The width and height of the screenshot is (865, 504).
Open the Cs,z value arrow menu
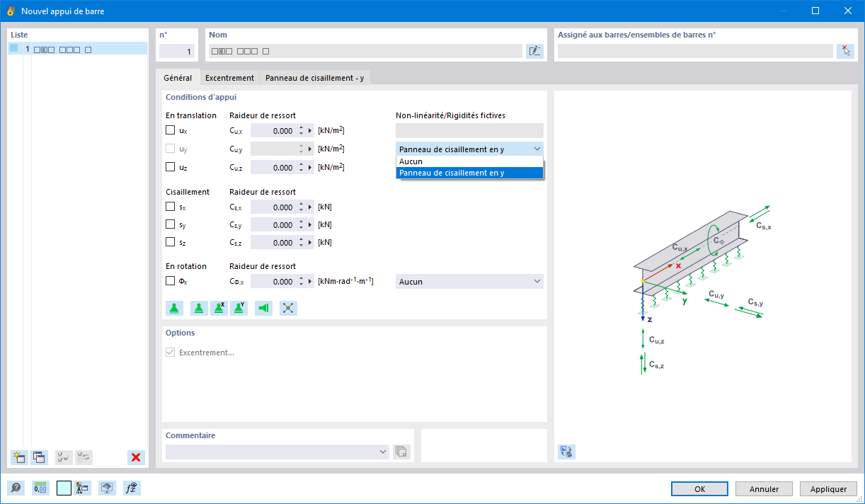(310, 243)
